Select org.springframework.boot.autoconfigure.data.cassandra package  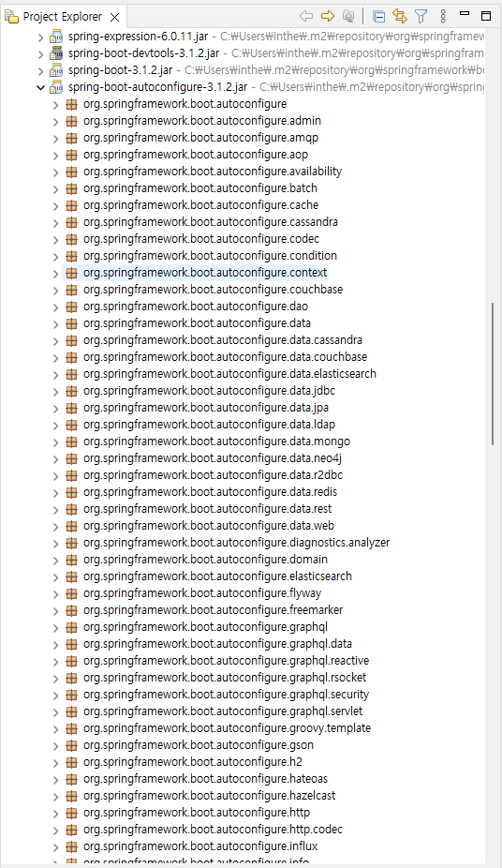(223, 340)
